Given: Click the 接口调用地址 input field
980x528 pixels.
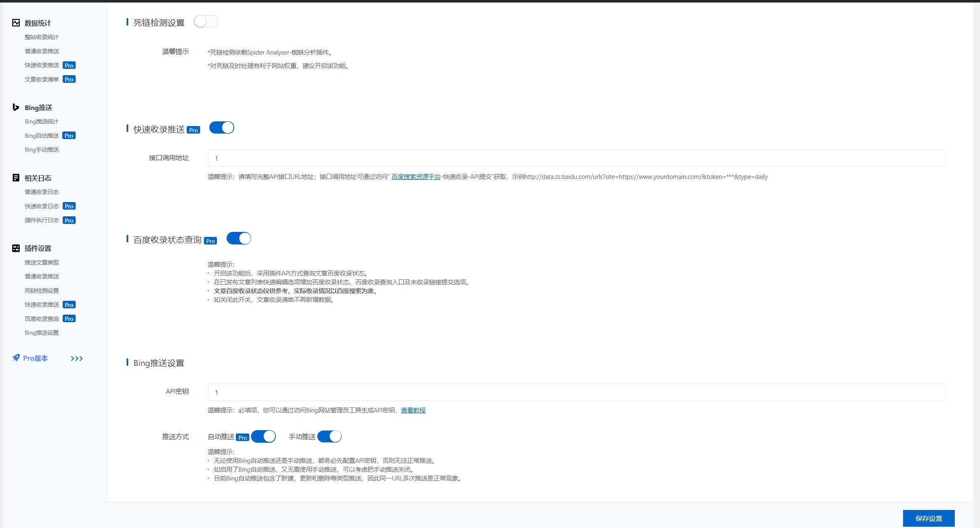Looking at the screenshot, I should click(576, 158).
